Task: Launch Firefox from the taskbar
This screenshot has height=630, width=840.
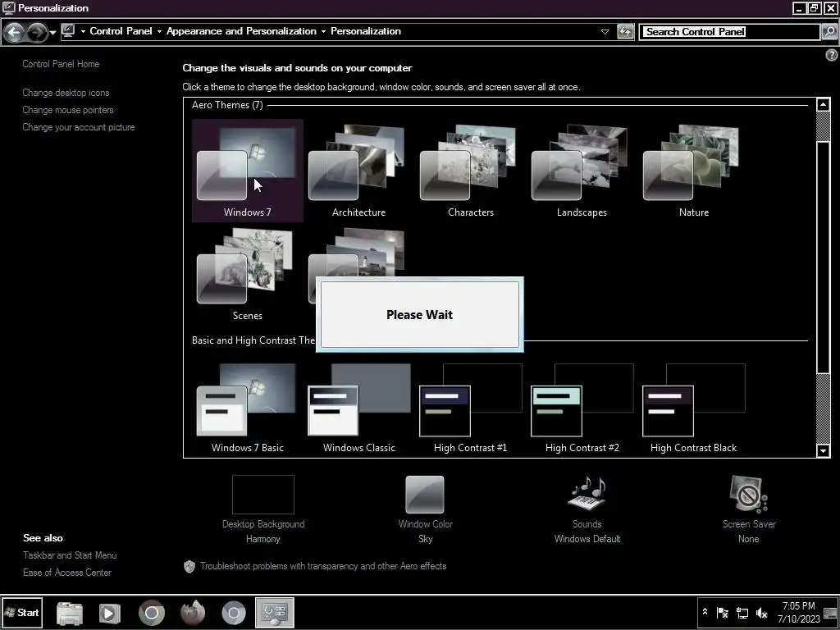Action: [193, 613]
